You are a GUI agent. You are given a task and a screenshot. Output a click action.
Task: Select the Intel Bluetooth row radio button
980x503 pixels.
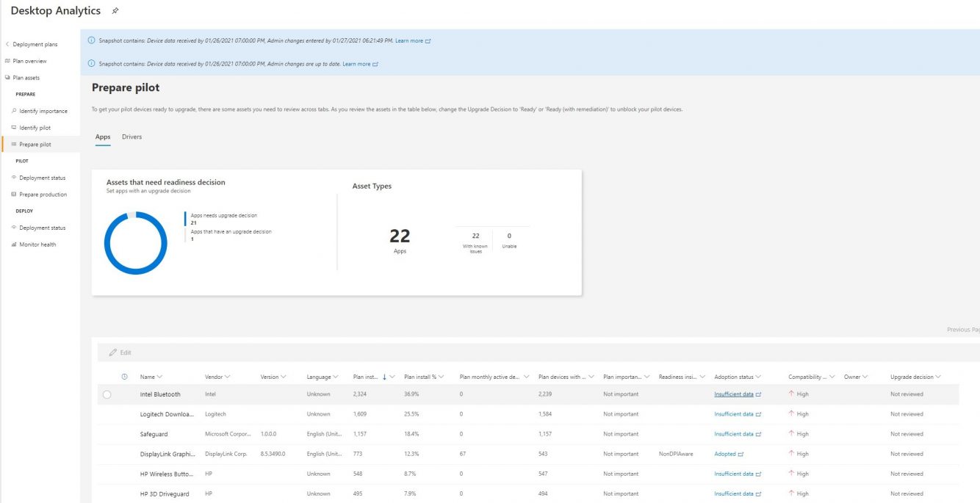108,394
